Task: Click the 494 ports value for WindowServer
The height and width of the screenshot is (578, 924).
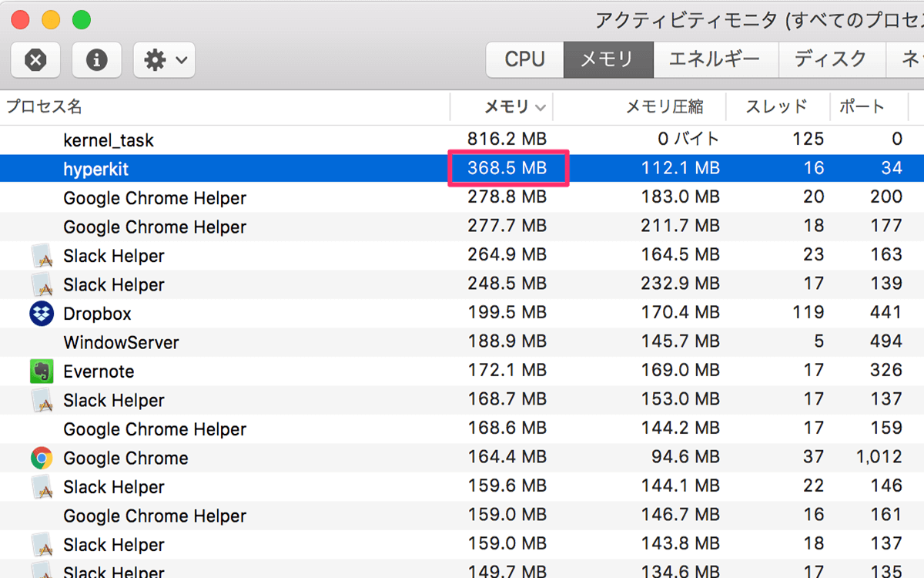Action: pos(886,341)
